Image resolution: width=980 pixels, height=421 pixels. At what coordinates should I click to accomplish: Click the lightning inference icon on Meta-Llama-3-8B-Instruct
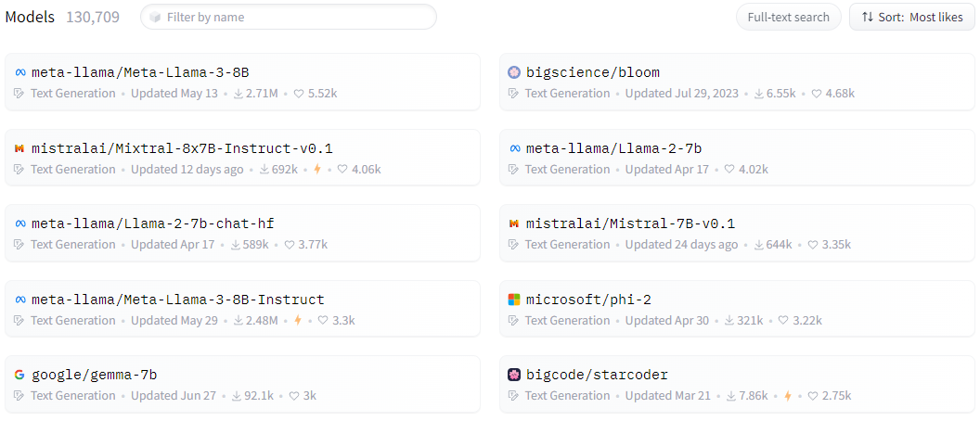click(x=298, y=321)
